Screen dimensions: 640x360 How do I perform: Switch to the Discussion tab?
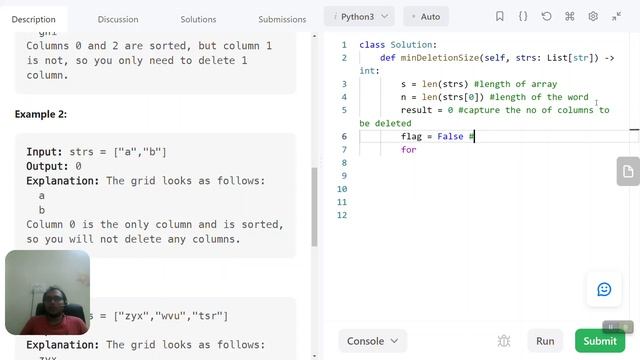[x=118, y=19]
